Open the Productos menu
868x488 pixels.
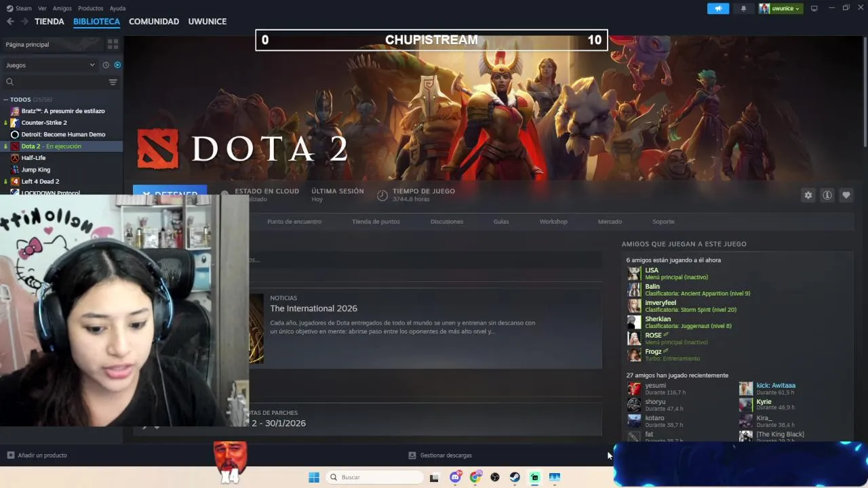[x=90, y=8]
